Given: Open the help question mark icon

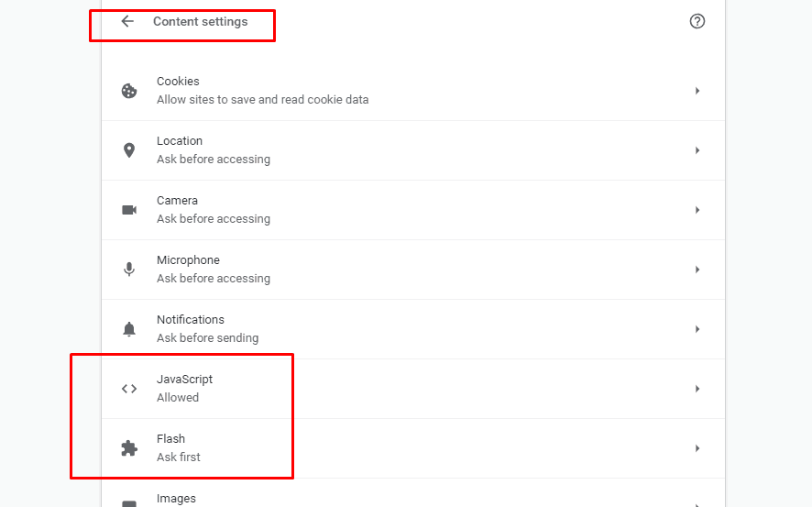Looking at the screenshot, I should (x=697, y=21).
